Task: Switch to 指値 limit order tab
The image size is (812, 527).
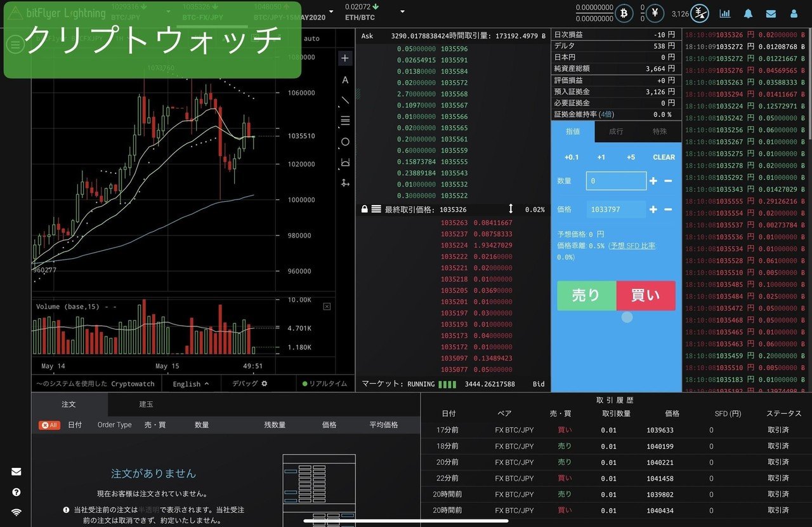Action: tap(573, 131)
